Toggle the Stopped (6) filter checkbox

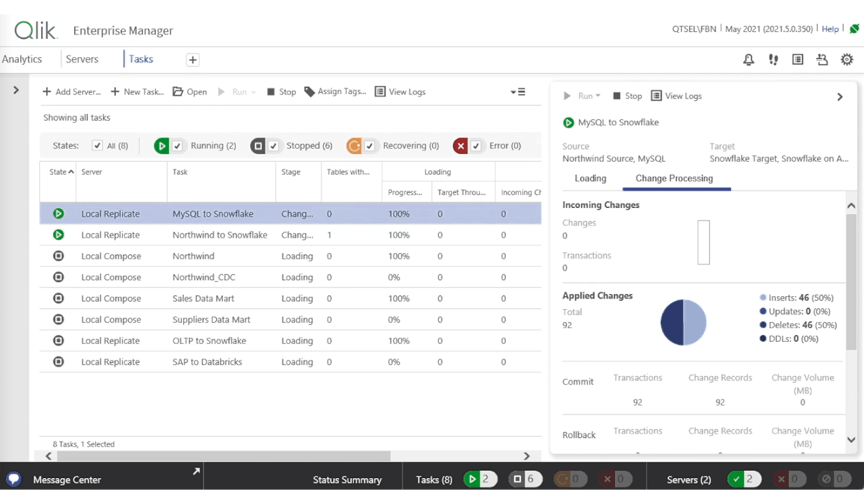274,145
